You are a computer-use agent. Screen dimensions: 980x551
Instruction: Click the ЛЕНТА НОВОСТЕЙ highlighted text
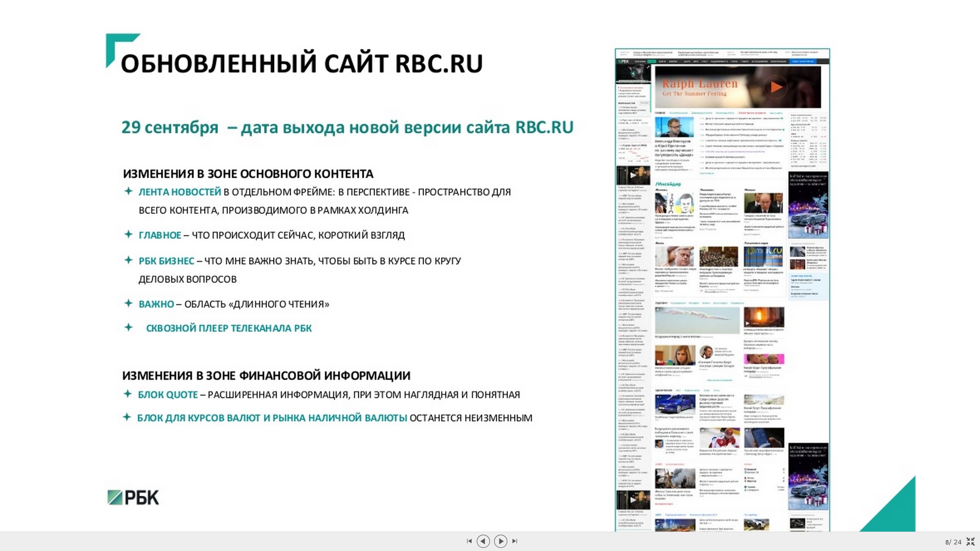pyautogui.click(x=180, y=192)
